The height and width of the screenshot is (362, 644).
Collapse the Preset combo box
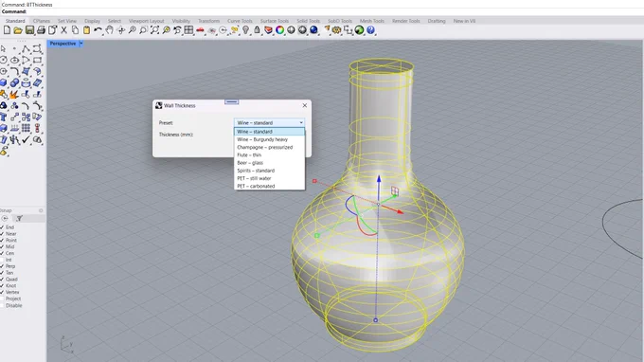269,122
